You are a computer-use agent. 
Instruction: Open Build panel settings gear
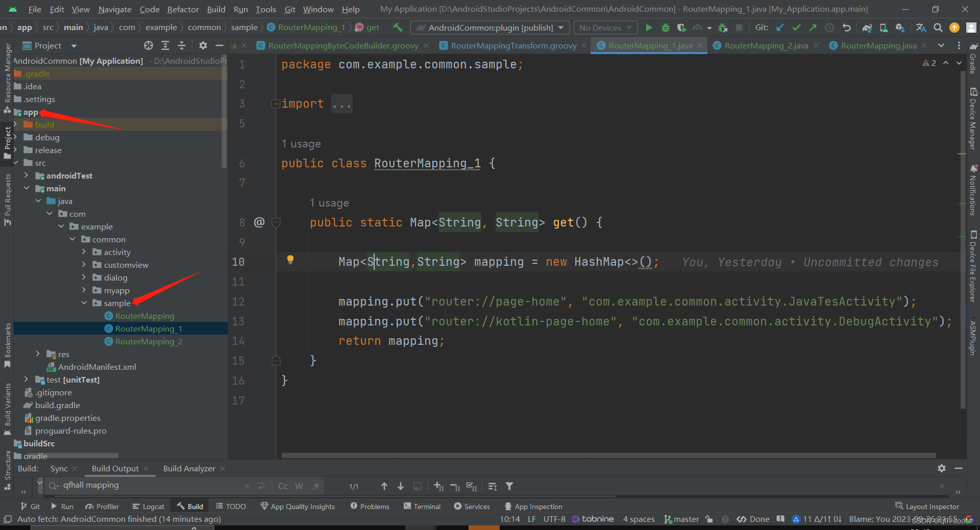[942, 468]
